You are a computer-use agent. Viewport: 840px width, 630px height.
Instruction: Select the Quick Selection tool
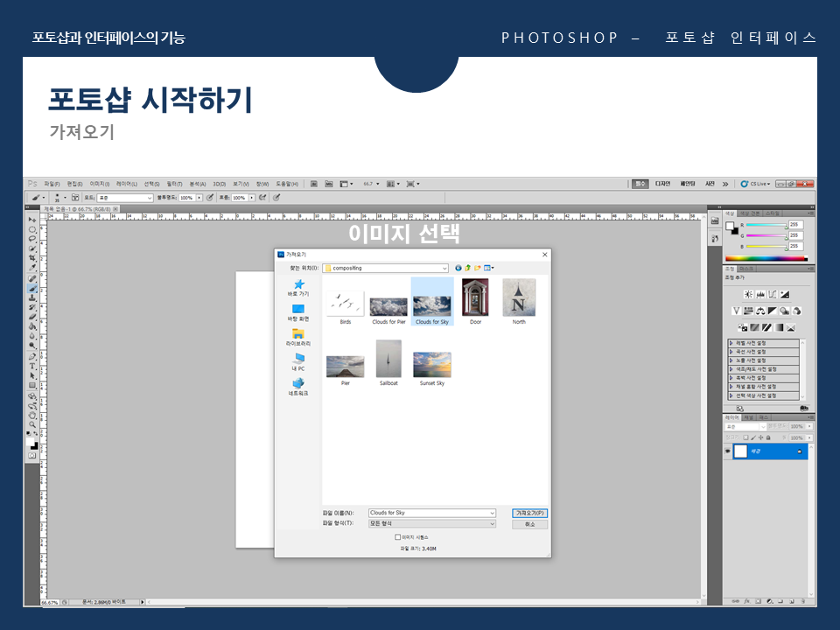[32, 248]
